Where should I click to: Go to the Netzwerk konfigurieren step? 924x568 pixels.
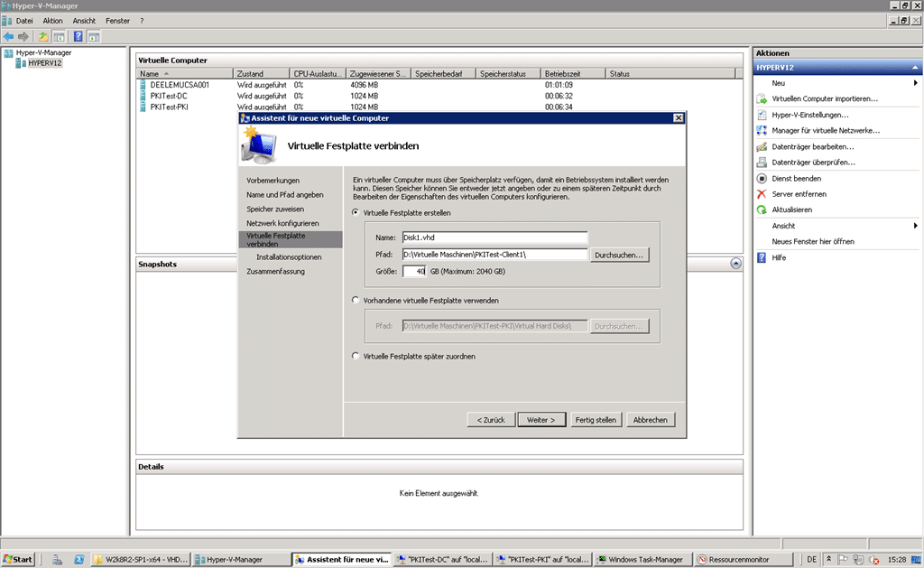pos(282,224)
